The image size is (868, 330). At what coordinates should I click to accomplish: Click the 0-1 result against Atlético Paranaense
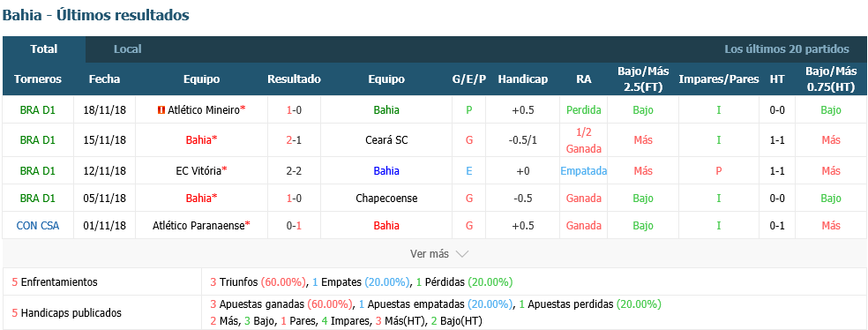tap(294, 225)
